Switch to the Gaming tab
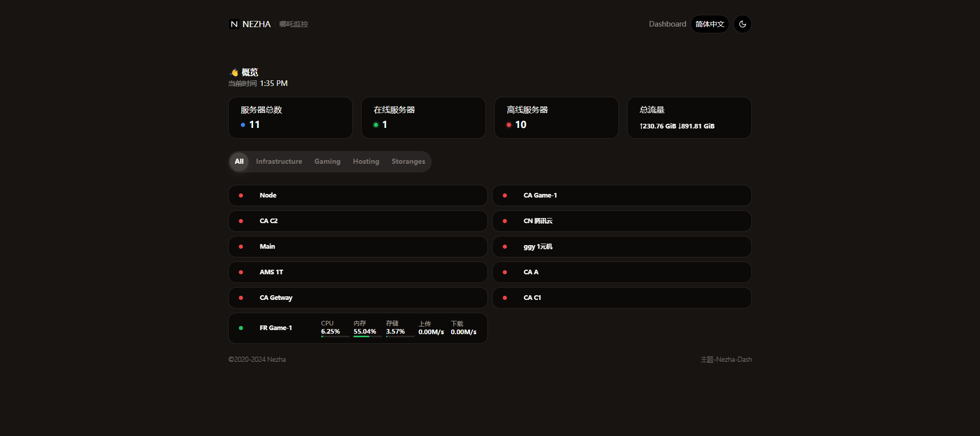The image size is (980, 436). [x=327, y=162]
